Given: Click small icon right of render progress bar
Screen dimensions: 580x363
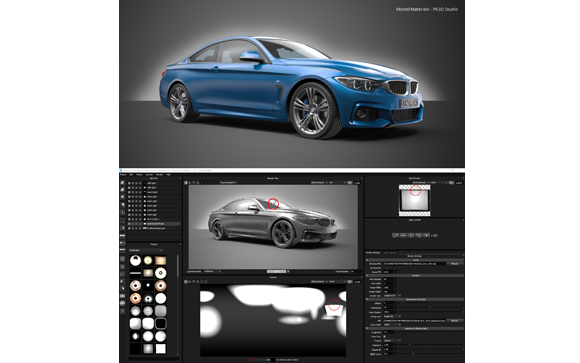Looking at the screenshot, I should tap(288, 271).
